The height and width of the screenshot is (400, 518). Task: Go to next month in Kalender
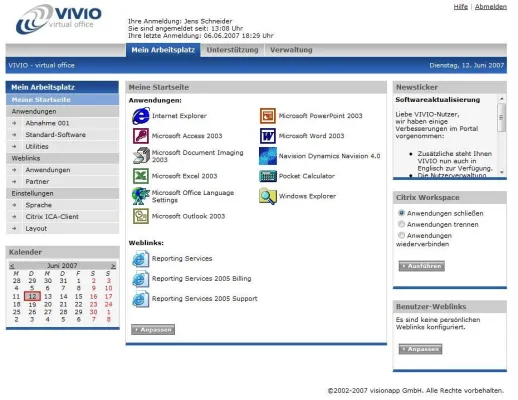click(113, 266)
